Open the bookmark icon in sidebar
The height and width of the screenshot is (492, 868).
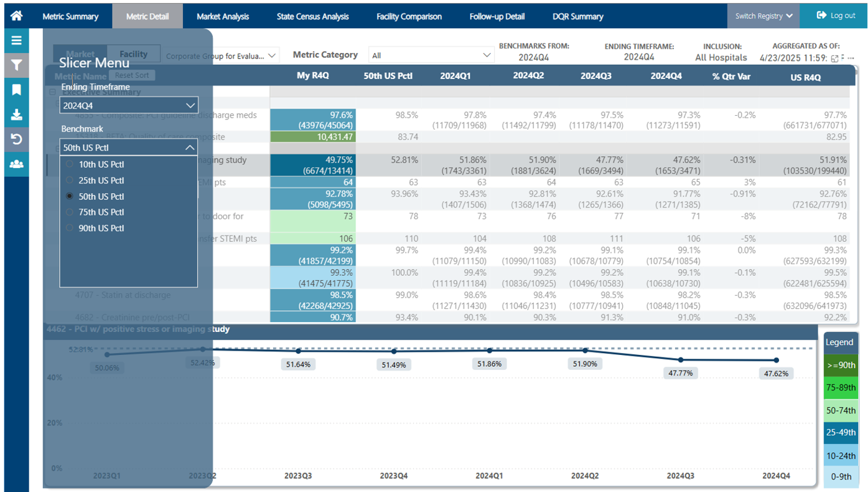coord(17,90)
